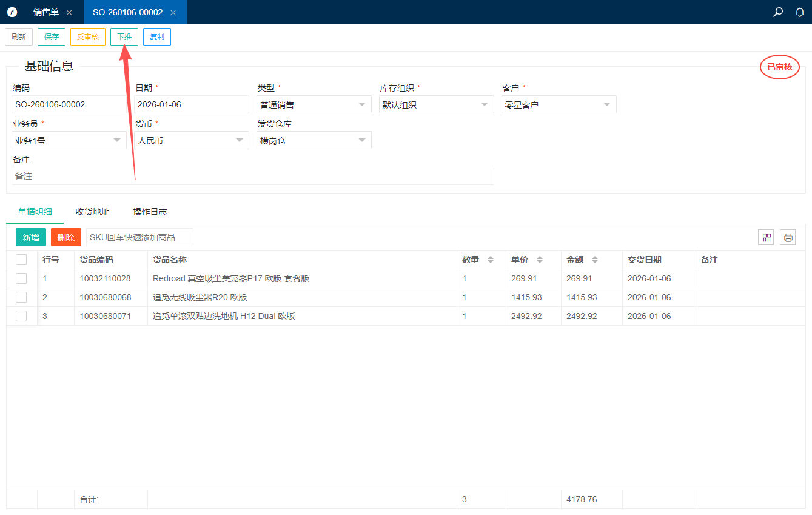Expand the 类型 dropdown showing 普通销售
Image resolution: width=812 pixels, height=515 pixels.
tap(314, 104)
